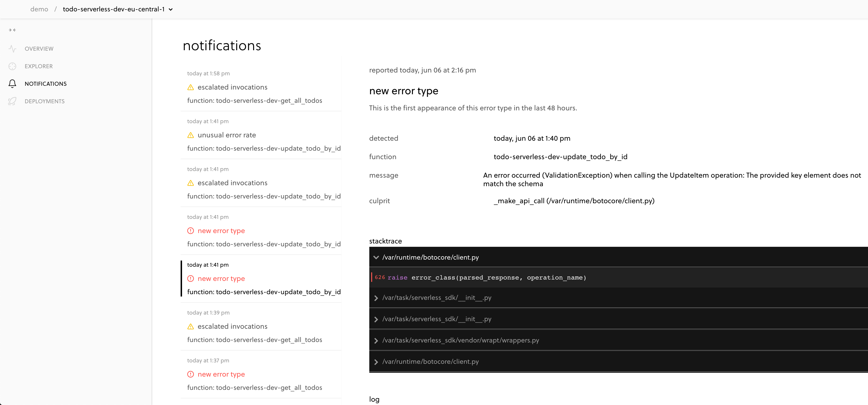868x405 pixels.
Task: Click the Explorer compass icon
Action: pyautogui.click(x=13, y=66)
